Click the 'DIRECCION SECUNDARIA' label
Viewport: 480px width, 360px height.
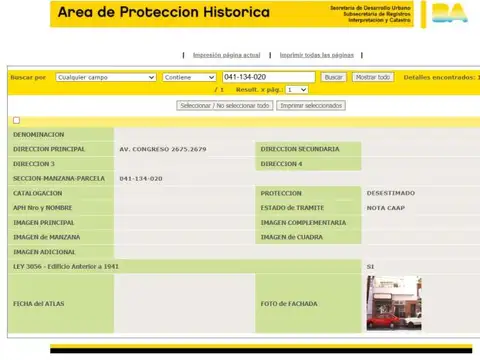pos(300,149)
